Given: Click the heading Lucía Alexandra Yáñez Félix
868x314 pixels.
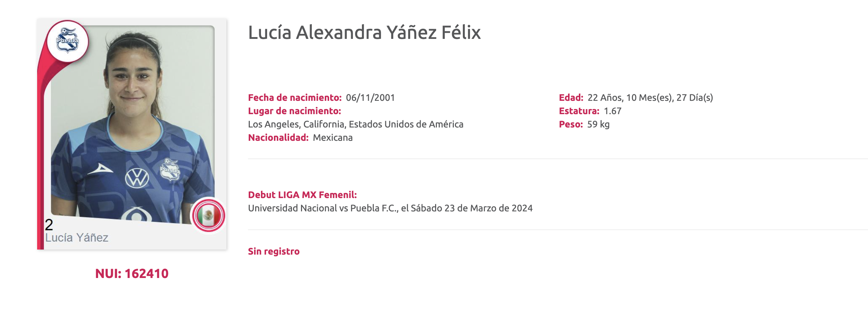Looking at the screenshot, I should tap(364, 32).
